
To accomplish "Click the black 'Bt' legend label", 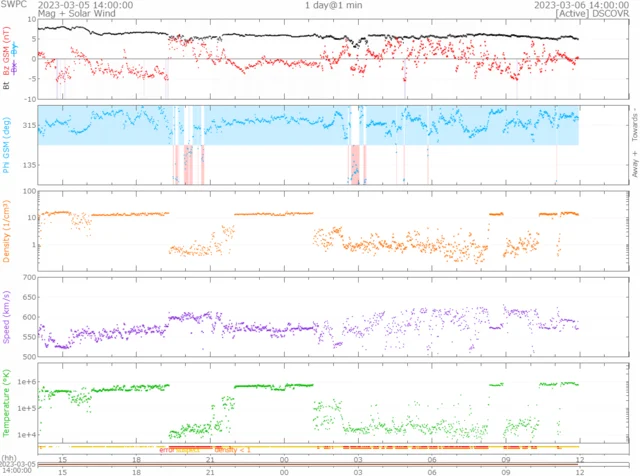I will tap(6, 86).
